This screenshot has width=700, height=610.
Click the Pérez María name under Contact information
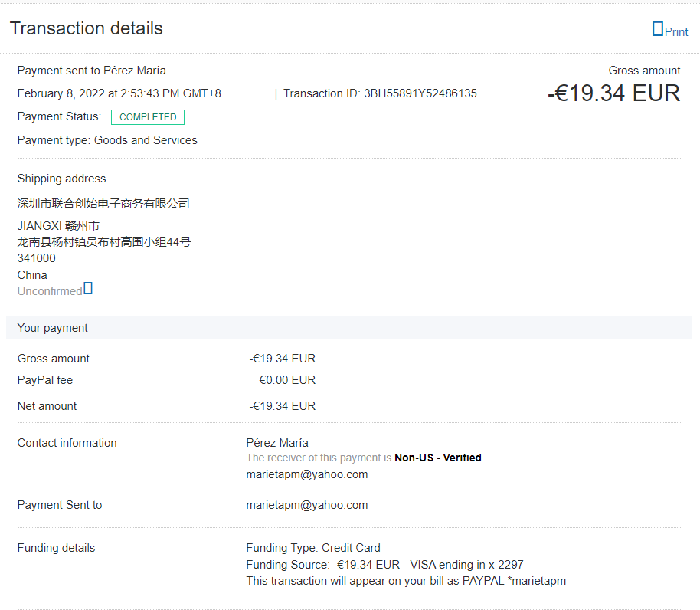coord(277,443)
